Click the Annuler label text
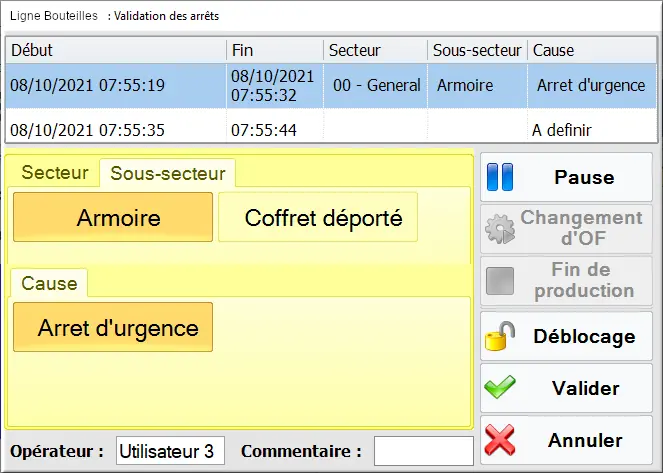663x473 pixels. 585,440
